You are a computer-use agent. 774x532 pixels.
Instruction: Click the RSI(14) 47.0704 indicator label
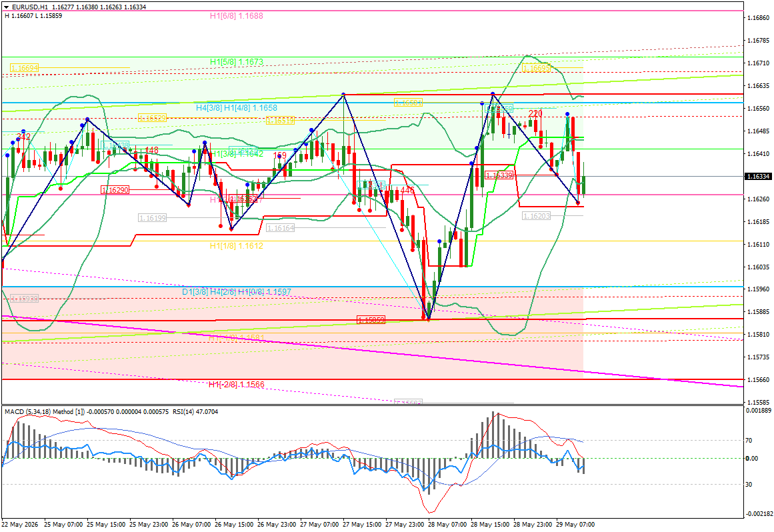click(x=195, y=411)
